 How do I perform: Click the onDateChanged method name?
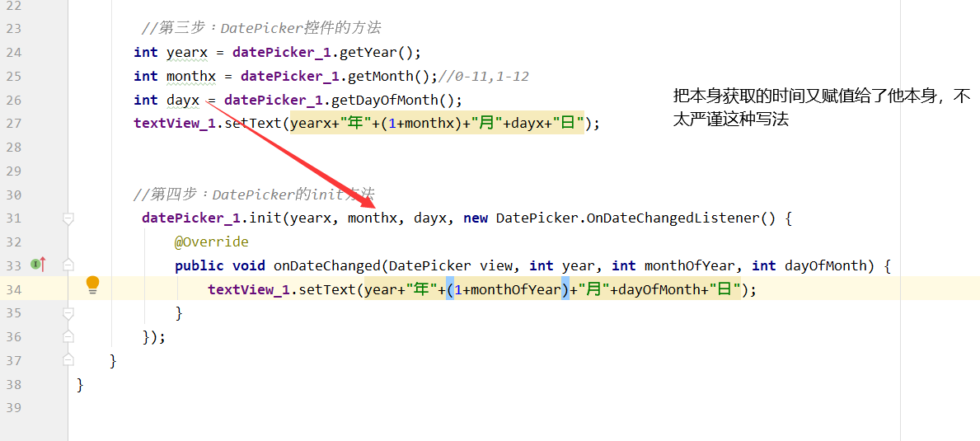[x=326, y=265]
